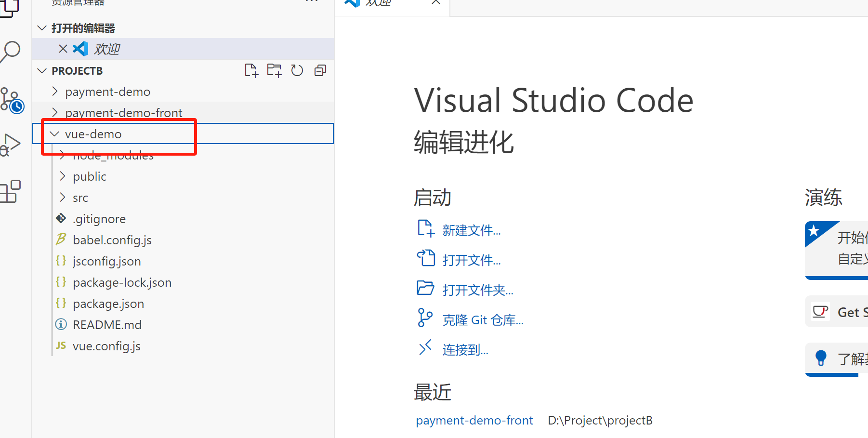Open Extensions view icon
Viewport: 868px width, 438px height.
pyautogui.click(x=11, y=191)
